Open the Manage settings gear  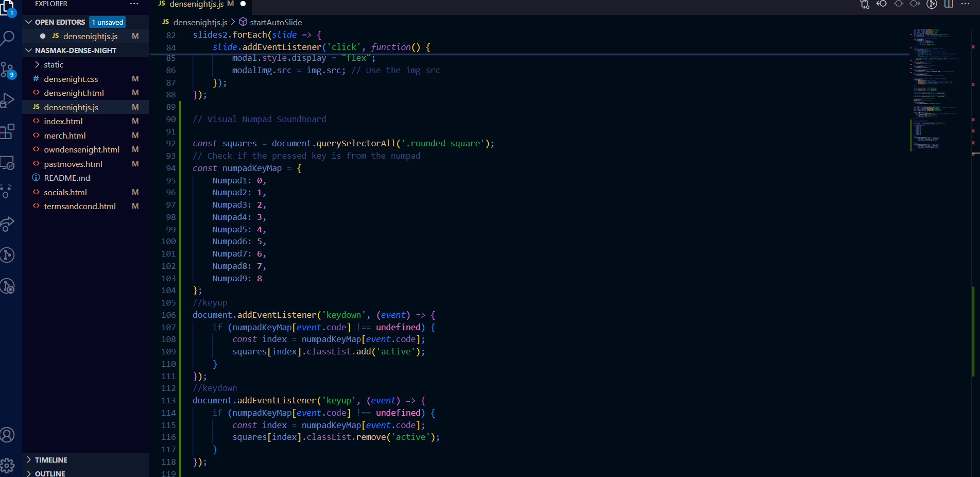pos(8,466)
